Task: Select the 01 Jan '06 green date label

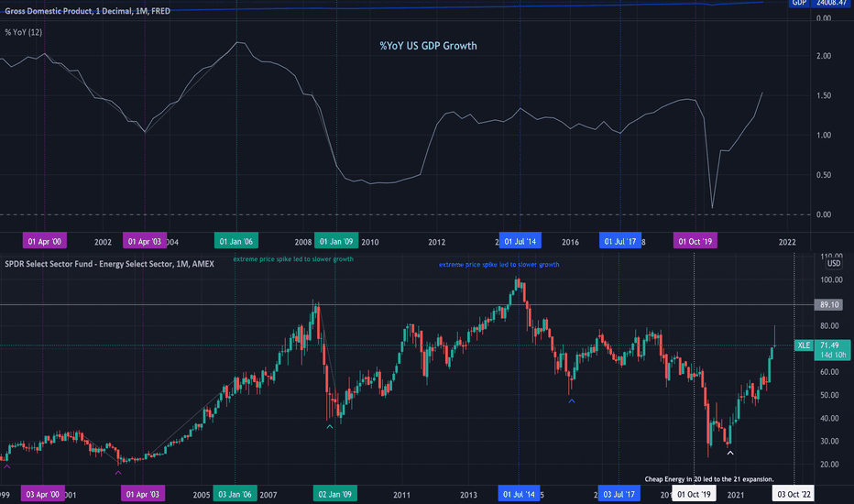Action: click(x=235, y=241)
